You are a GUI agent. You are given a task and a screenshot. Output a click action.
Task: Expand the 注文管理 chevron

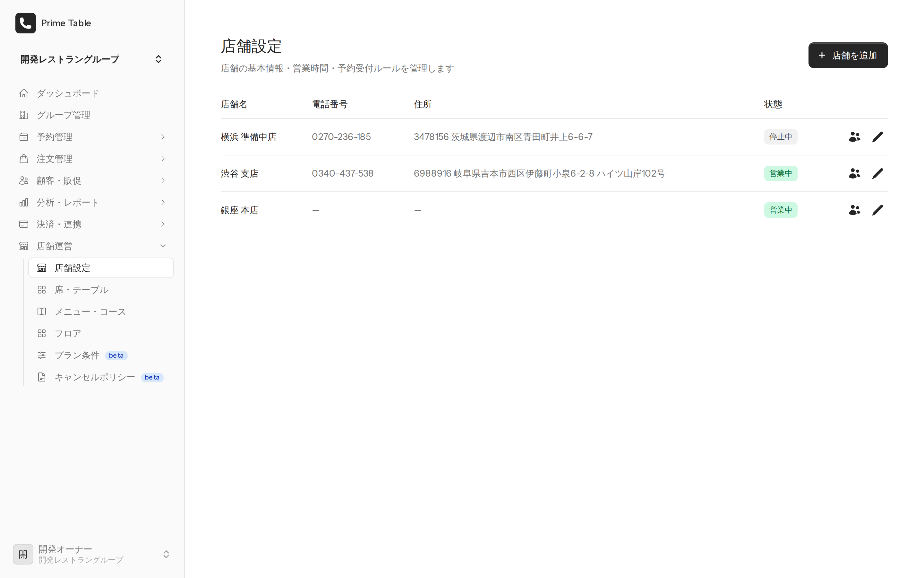click(163, 159)
